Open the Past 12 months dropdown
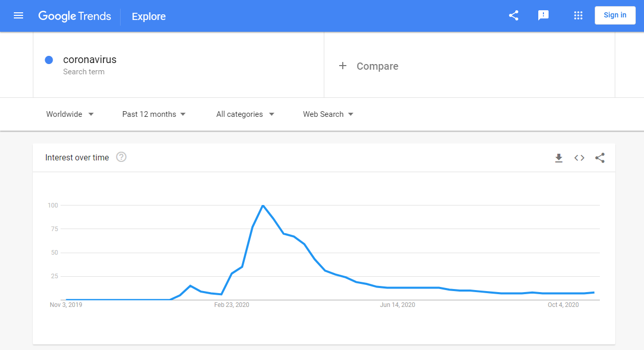The width and height of the screenshot is (644, 350). click(x=154, y=114)
